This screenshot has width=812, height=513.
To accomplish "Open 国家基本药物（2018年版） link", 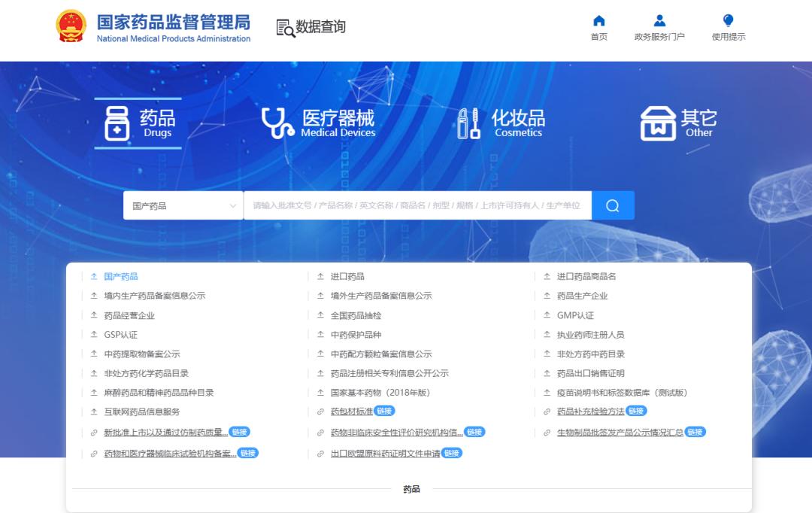I will pos(380,393).
